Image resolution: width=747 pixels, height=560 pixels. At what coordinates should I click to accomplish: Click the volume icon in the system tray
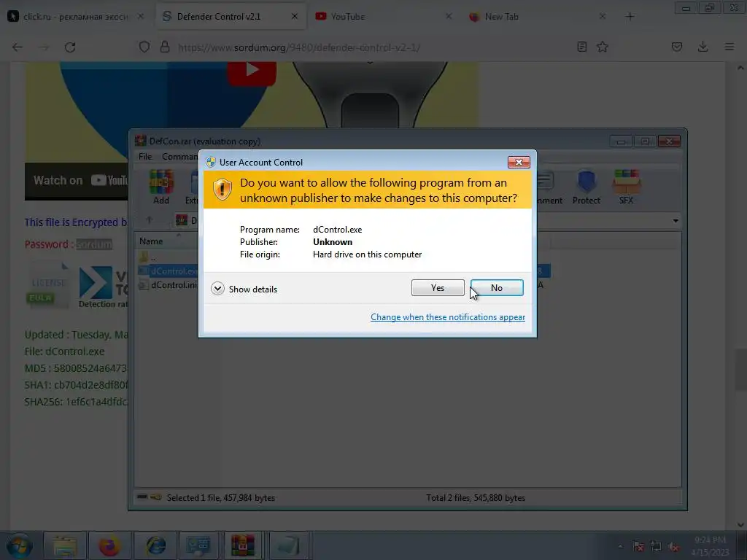tap(673, 547)
